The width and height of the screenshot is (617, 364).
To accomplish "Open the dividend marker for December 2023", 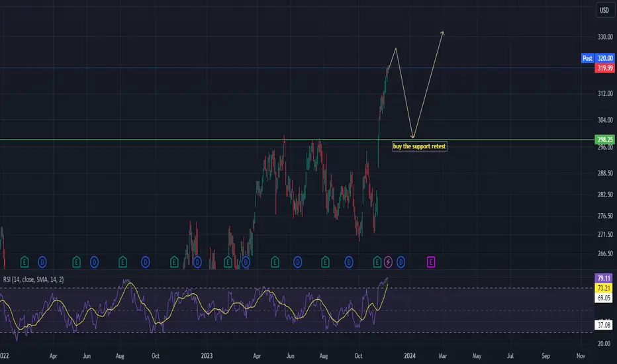I will click(401, 261).
